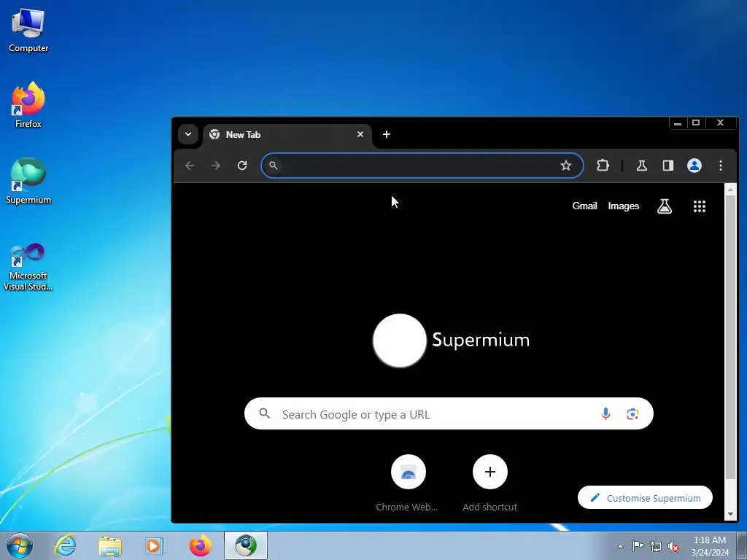Click Customise Supermium button
Viewport: 747px width, 560px height.
(645, 497)
